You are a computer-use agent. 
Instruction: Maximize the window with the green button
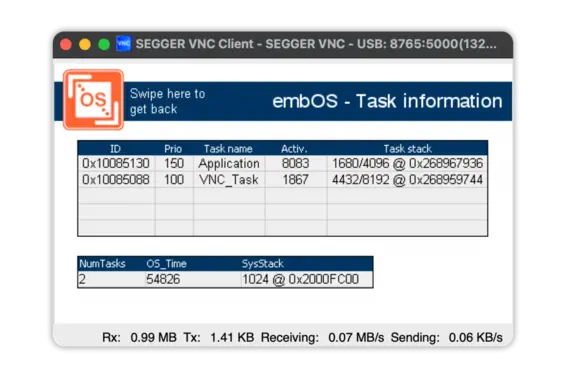(104, 44)
